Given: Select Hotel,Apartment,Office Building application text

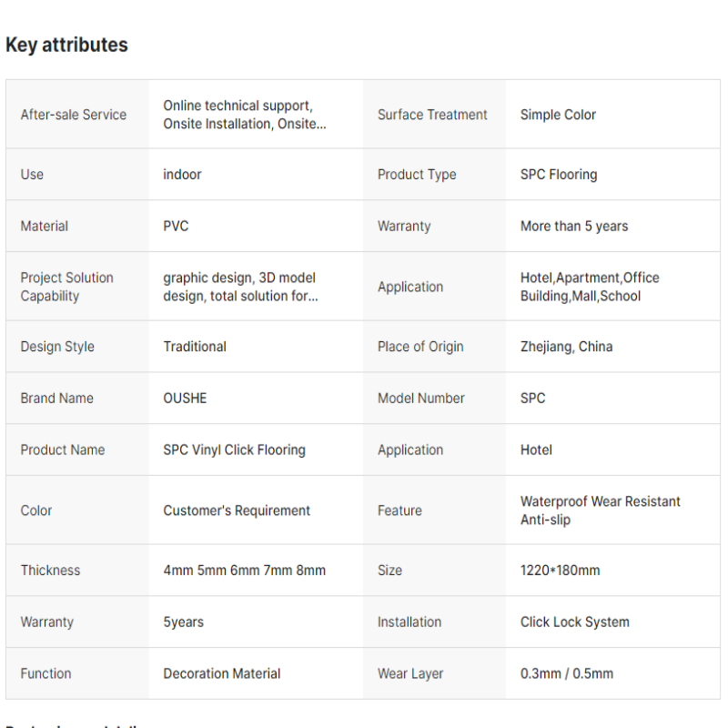Looking at the screenshot, I should coord(590,287).
